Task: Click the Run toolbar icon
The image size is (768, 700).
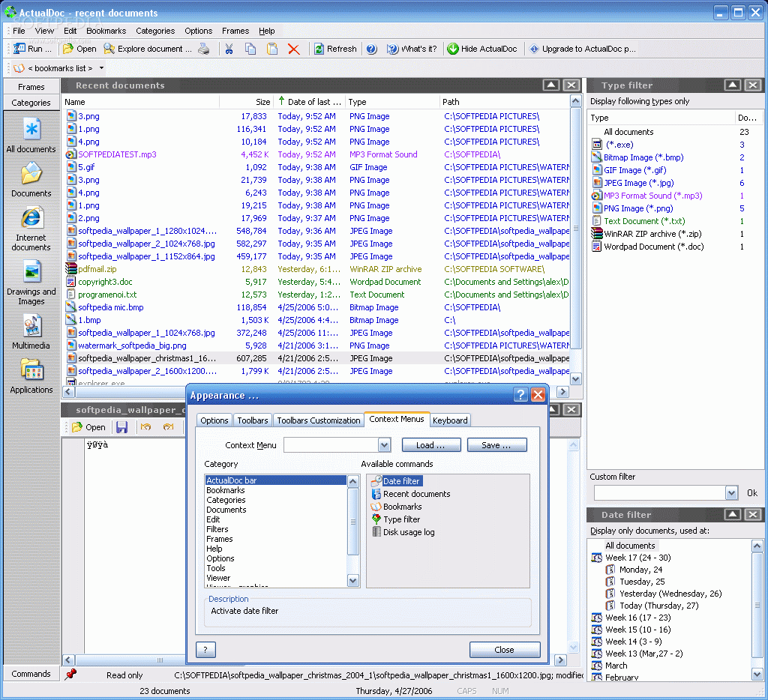Action: [x=19, y=49]
